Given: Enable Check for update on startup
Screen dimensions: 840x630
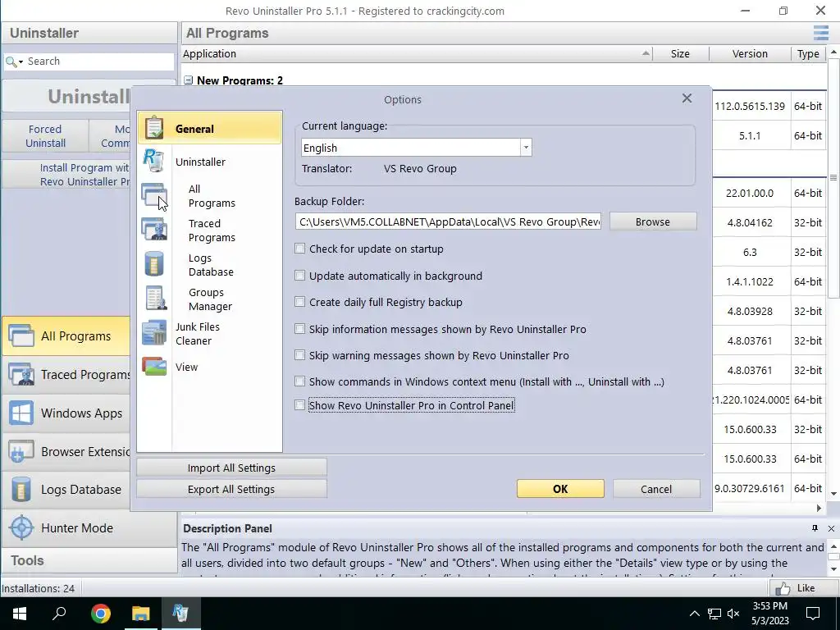Looking at the screenshot, I should [x=300, y=249].
